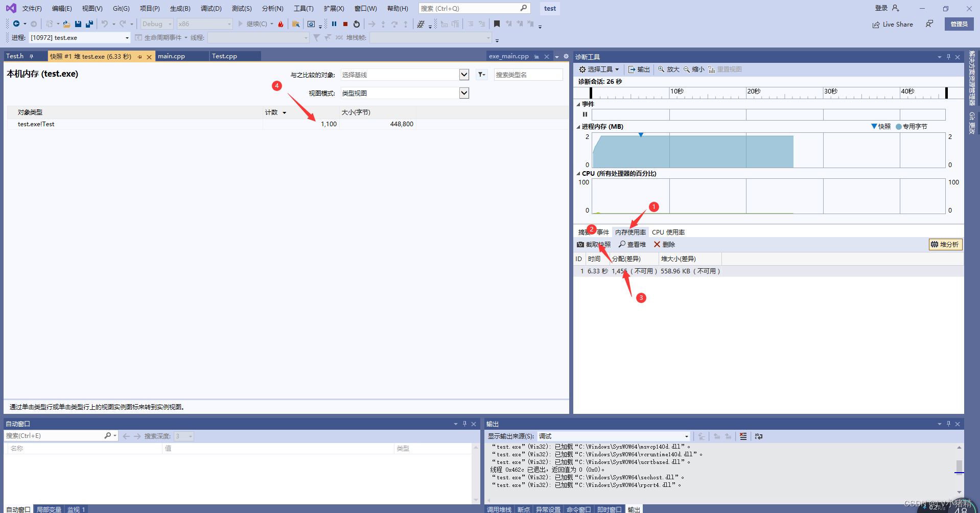This screenshot has width=980, height=513.
Task: Switch to 调用堆栈 tab
Action: point(499,509)
